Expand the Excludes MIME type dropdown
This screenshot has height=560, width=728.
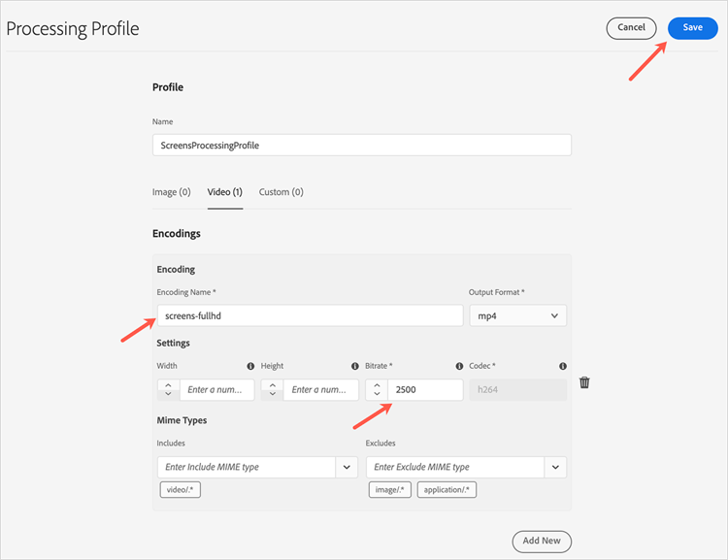click(x=555, y=467)
